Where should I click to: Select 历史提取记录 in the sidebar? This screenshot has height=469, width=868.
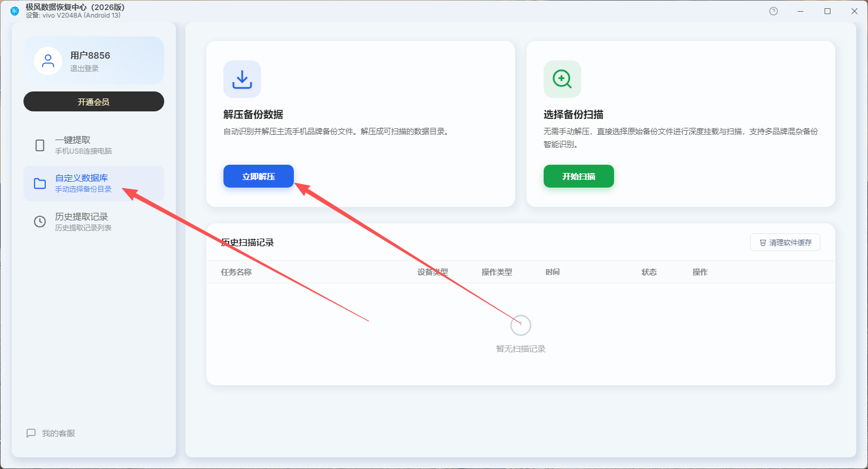pyautogui.click(x=94, y=222)
